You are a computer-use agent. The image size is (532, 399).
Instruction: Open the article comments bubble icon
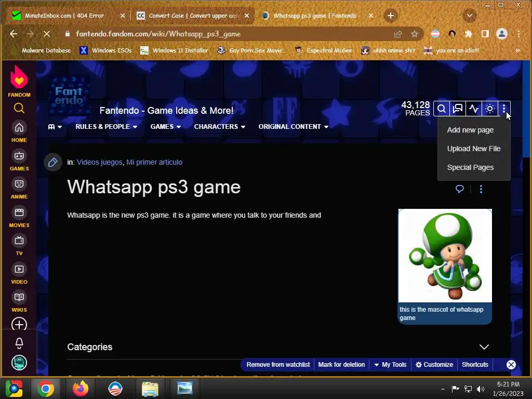(459, 189)
